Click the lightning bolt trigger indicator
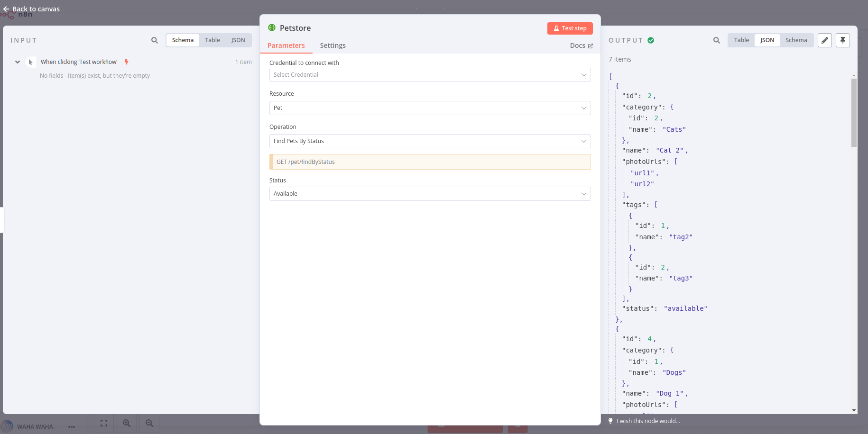868x434 pixels. pyautogui.click(x=126, y=62)
